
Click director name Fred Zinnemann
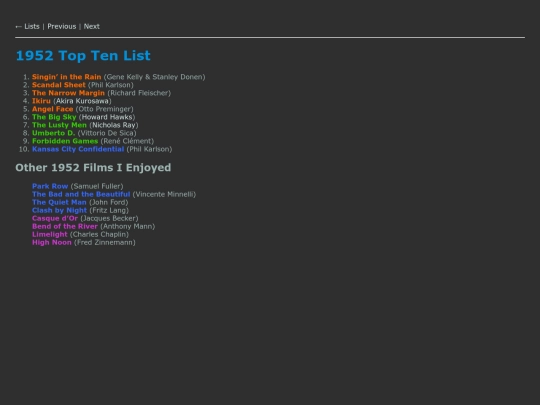coord(105,242)
